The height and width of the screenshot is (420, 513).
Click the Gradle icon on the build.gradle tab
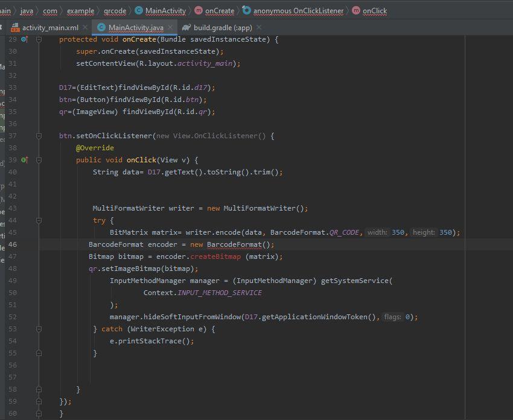point(186,27)
